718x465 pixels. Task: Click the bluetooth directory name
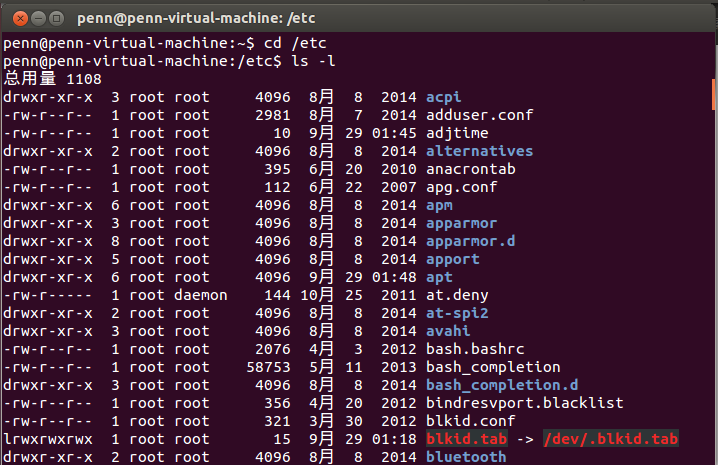pyautogui.click(x=466, y=457)
